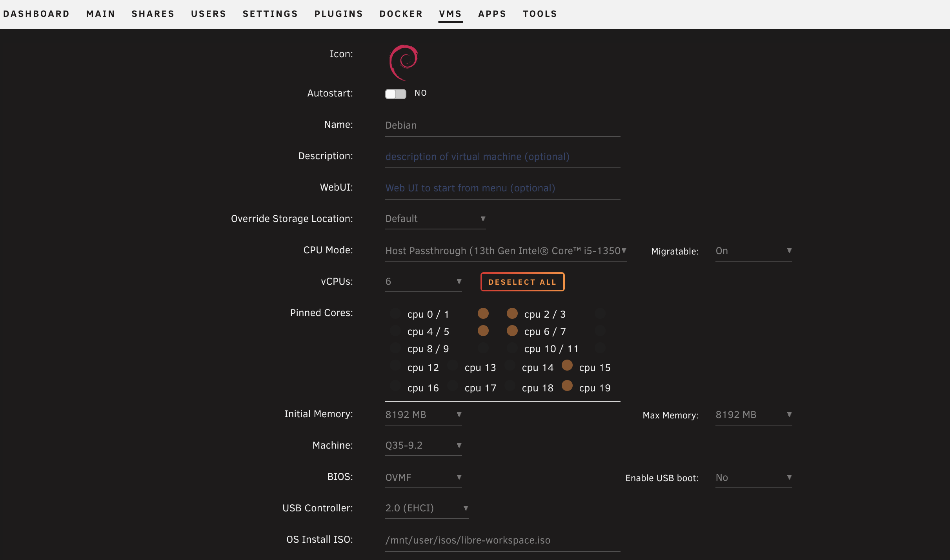This screenshot has width=950, height=560.
Task: Open the Migratable dropdown
Action: tap(753, 251)
